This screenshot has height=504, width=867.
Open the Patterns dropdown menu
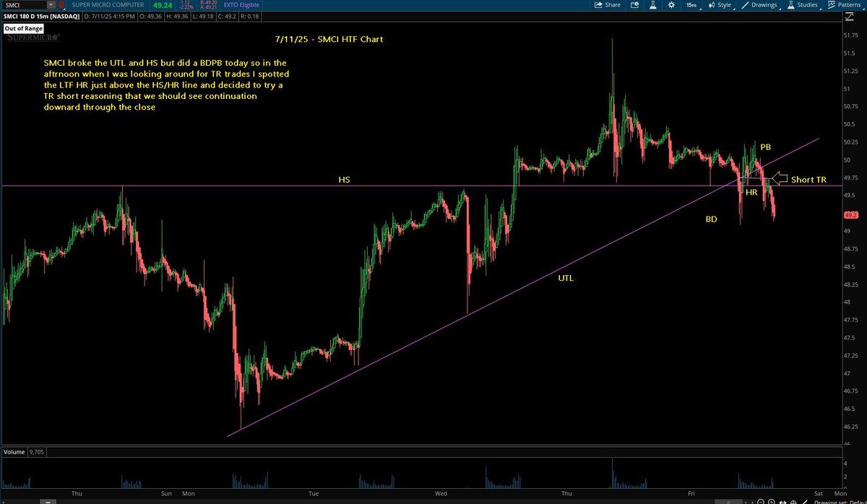(845, 5)
